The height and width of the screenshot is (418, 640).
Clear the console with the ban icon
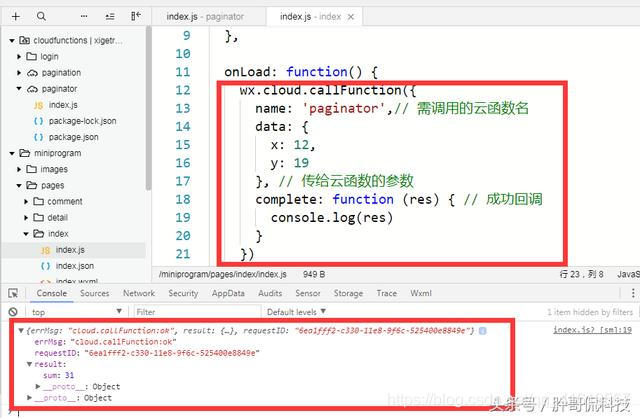point(13,312)
